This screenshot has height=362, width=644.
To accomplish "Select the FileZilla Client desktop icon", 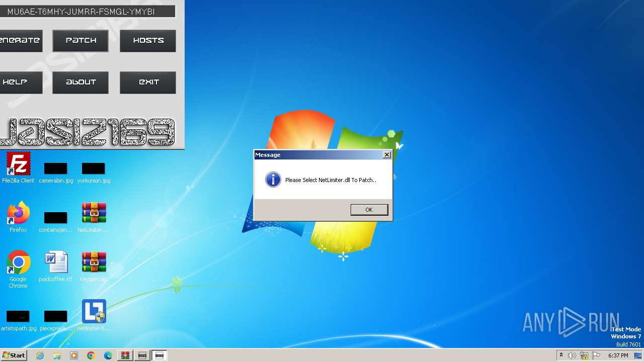I will 18,168.
